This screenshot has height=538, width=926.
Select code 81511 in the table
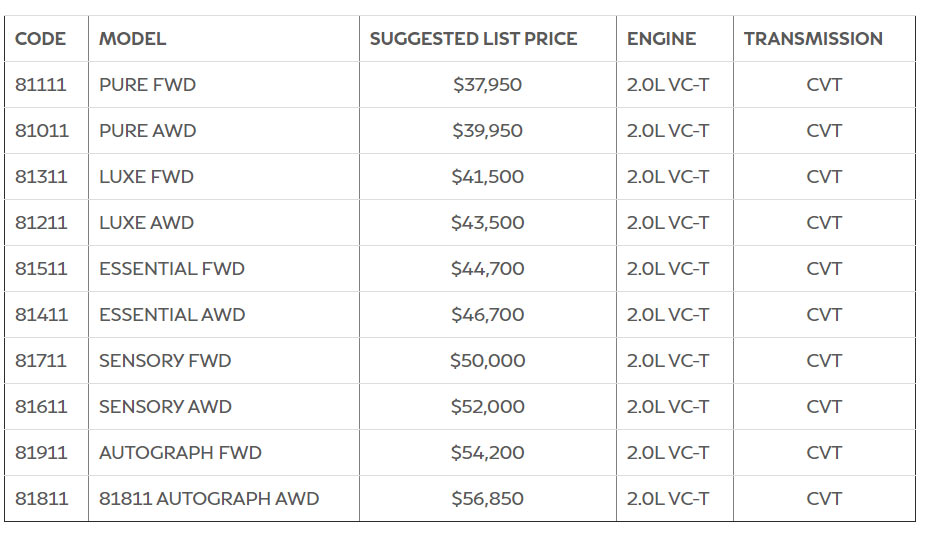[x=41, y=269]
